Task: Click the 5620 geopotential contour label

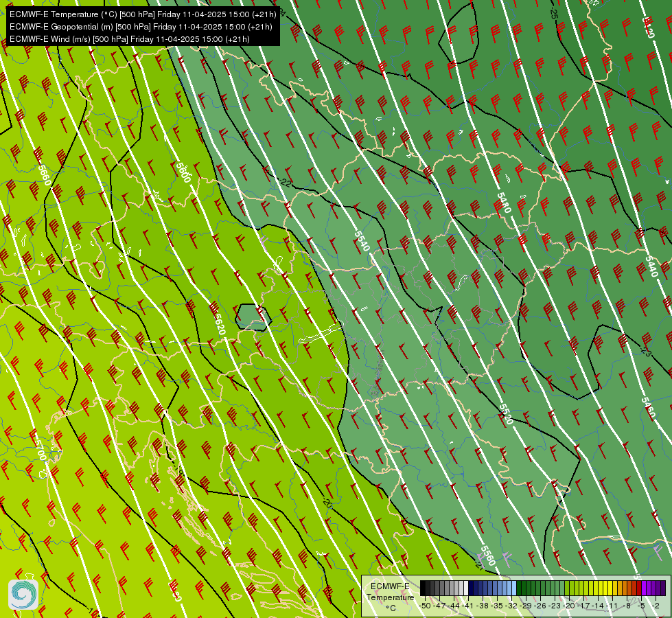Action: [x=219, y=324]
